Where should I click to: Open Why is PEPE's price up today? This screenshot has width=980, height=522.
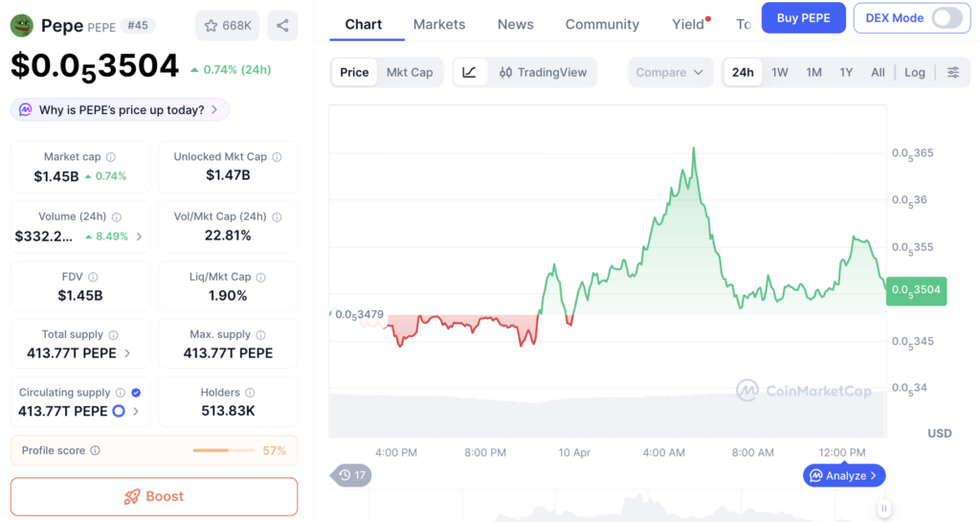120,110
